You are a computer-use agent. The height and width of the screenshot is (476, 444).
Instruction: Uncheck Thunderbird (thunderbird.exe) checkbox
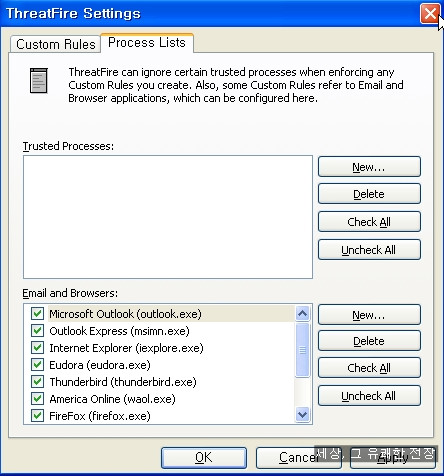(37, 382)
